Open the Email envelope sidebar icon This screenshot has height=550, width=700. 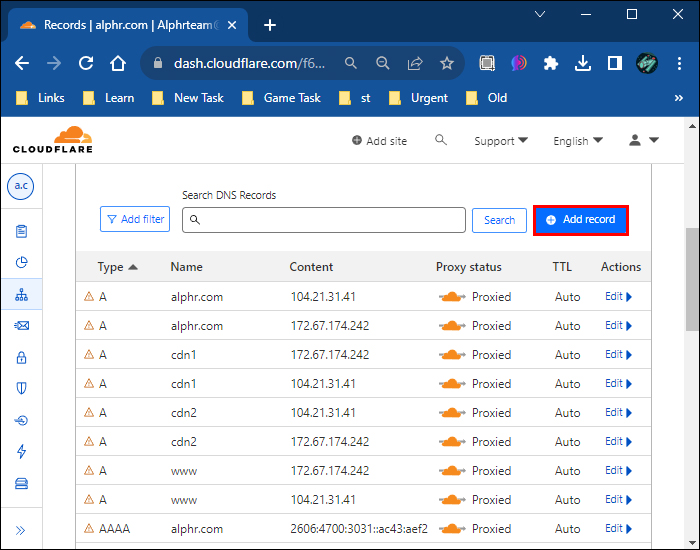(x=21, y=325)
